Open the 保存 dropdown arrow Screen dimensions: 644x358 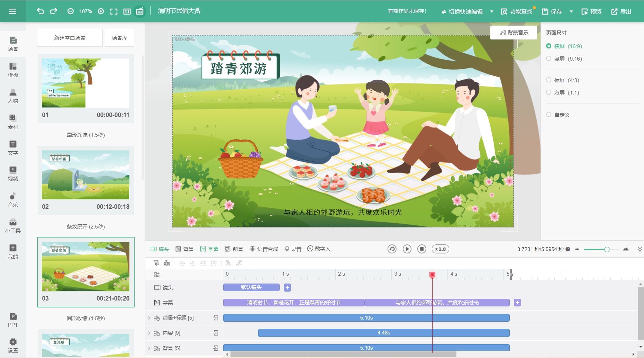pyautogui.click(x=571, y=11)
